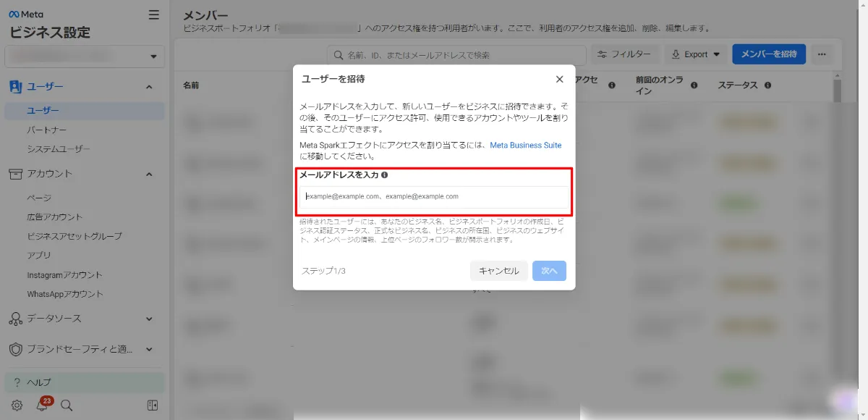Screen dimensions: 868x420
Task: Click the 次へ button
Action: click(549, 271)
